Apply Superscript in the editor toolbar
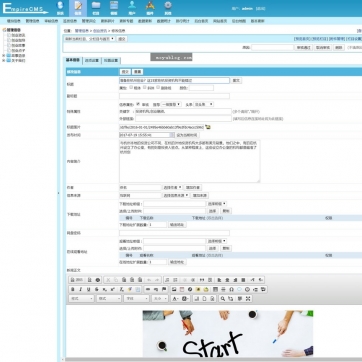Image resolution: width=362 pixels, height=362 pixels. pos(113,289)
